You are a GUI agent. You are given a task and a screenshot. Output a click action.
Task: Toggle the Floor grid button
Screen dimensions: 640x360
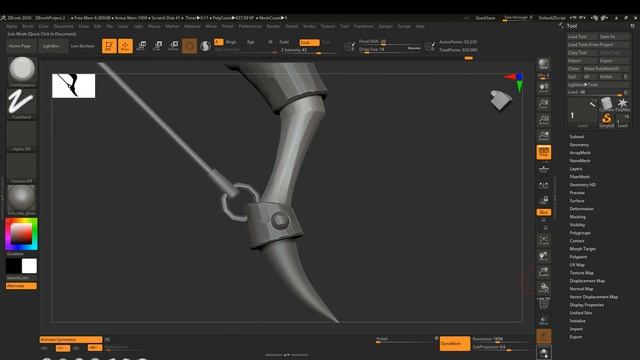click(x=544, y=168)
